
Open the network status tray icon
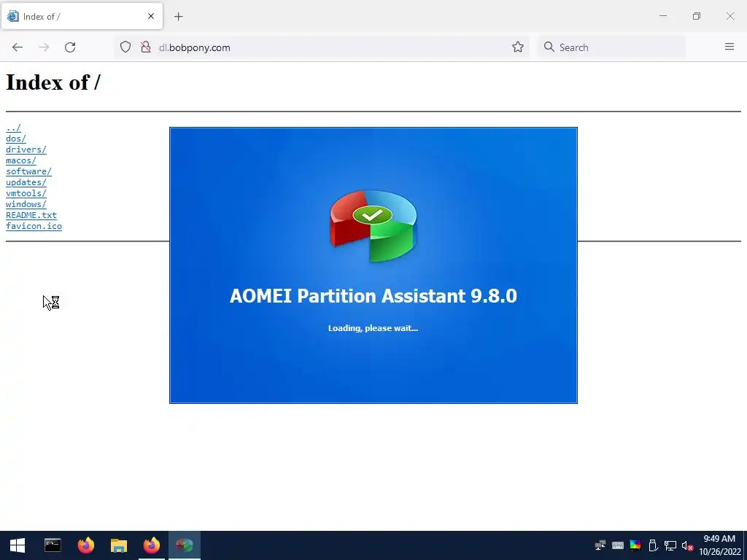click(x=670, y=545)
